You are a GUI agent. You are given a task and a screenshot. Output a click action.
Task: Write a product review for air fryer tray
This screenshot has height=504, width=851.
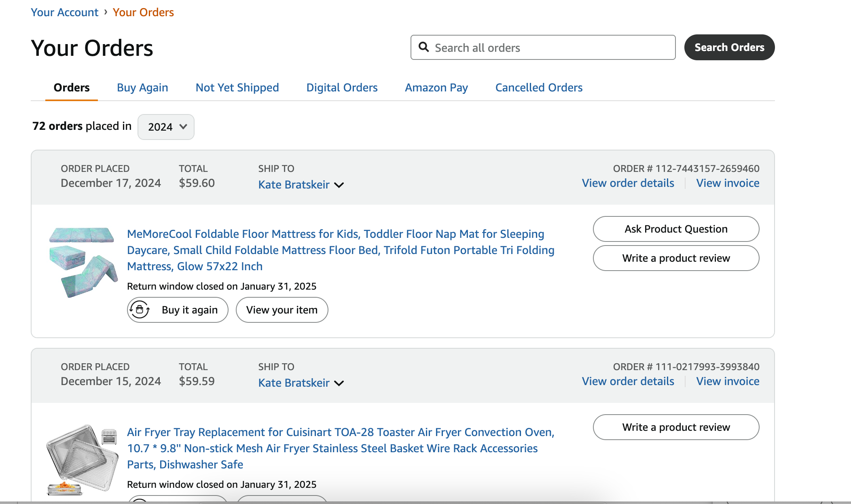(x=676, y=427)
